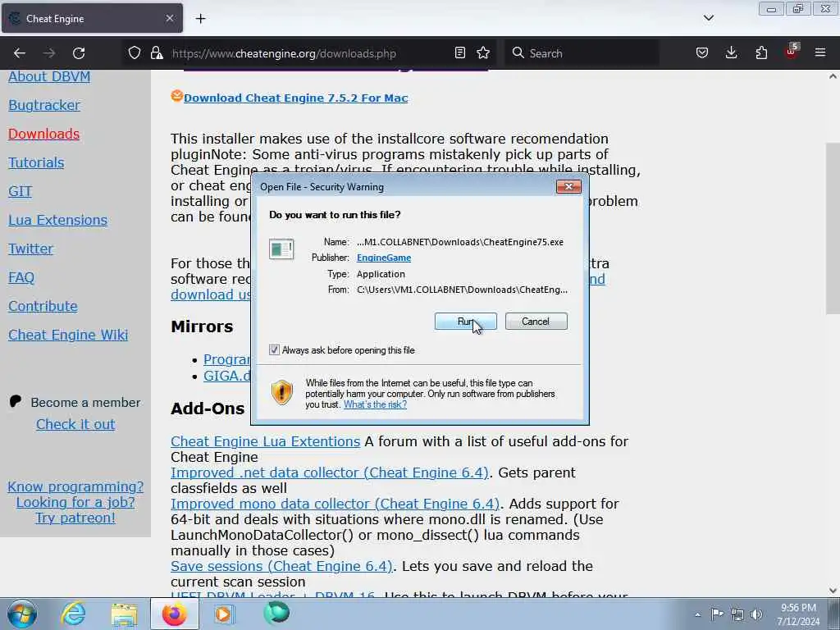This screenshot has width=840, height=630.
Task: Uncheck Always ask before opening this file
Action: tap(274, 349)
